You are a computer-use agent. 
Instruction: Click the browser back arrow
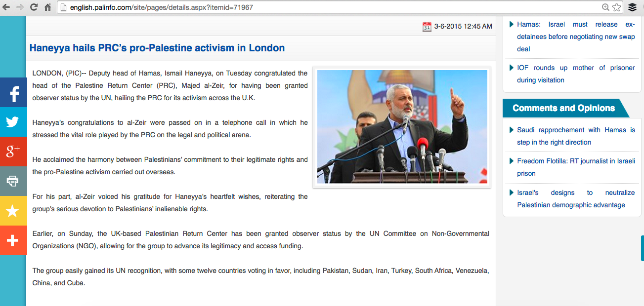pyautogui.click(x=6, y=7)
